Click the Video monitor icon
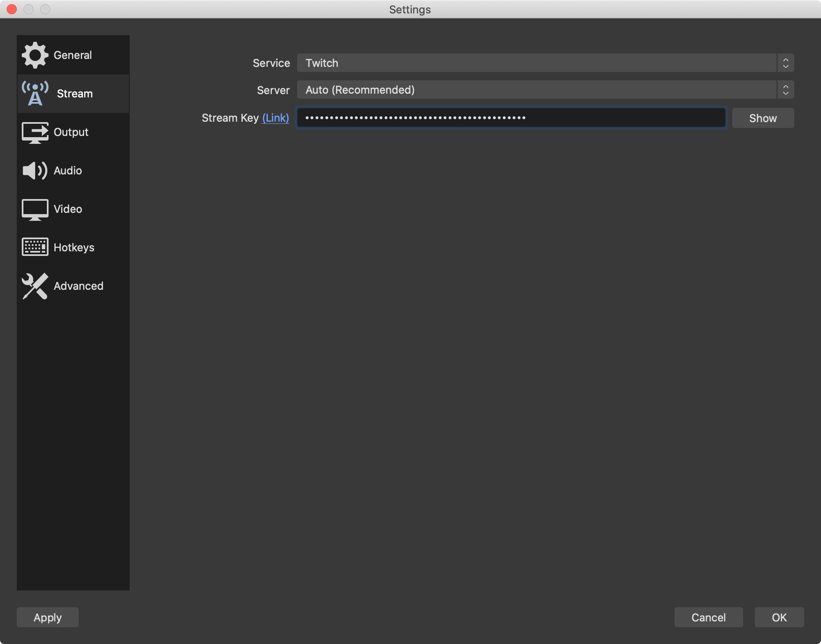The image size is (821, 644). (x=35, y=209)
